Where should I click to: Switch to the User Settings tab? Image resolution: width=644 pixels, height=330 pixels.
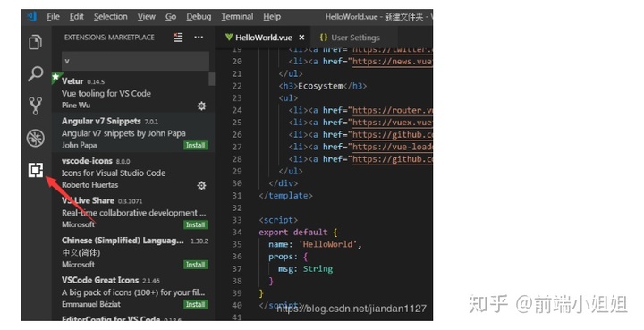354,38
